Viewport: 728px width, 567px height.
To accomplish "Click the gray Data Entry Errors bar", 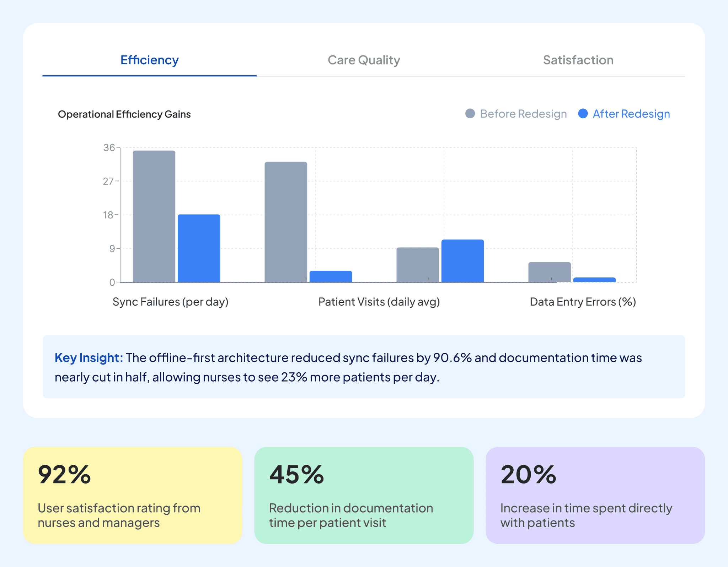I will coord(550,272).
